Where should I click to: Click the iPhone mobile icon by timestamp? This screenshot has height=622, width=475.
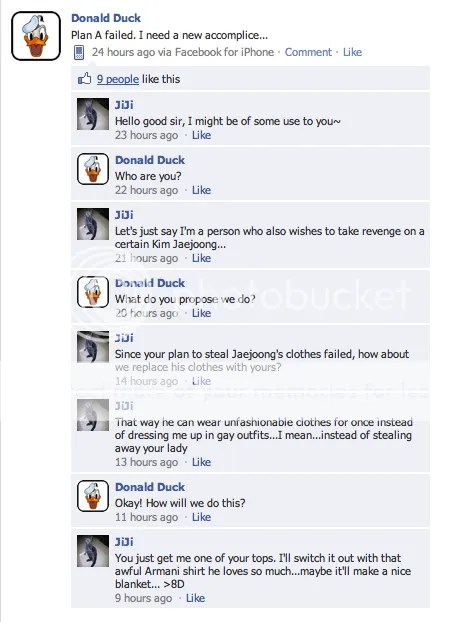79,52
